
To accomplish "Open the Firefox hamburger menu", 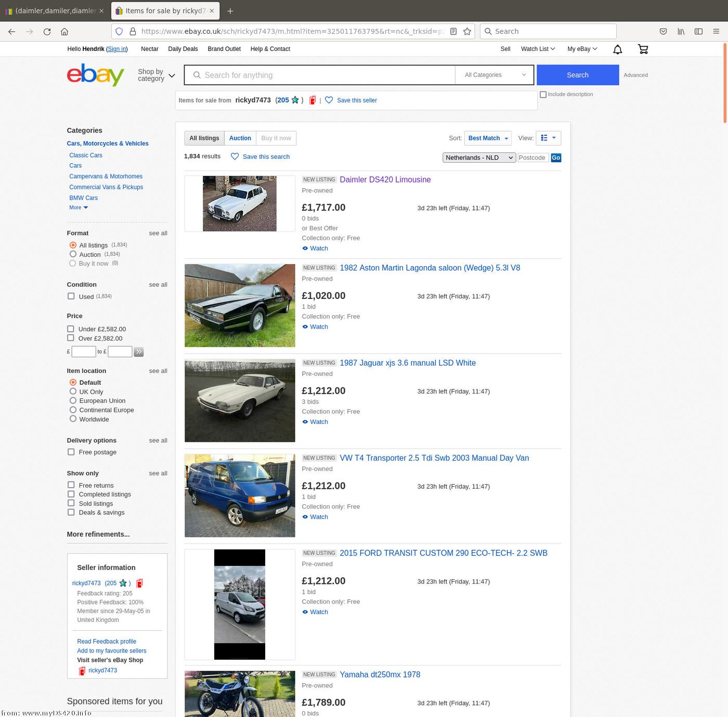I will coord(717,31).
